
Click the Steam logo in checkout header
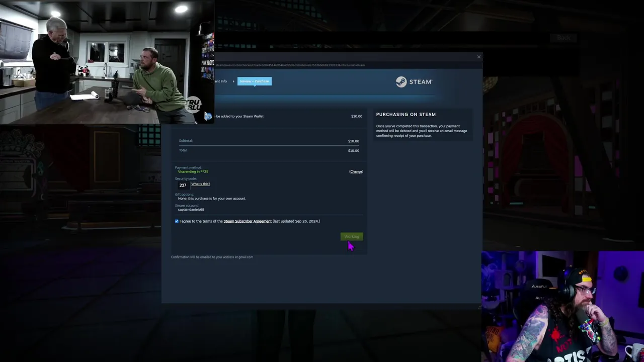tap(414, 82)
